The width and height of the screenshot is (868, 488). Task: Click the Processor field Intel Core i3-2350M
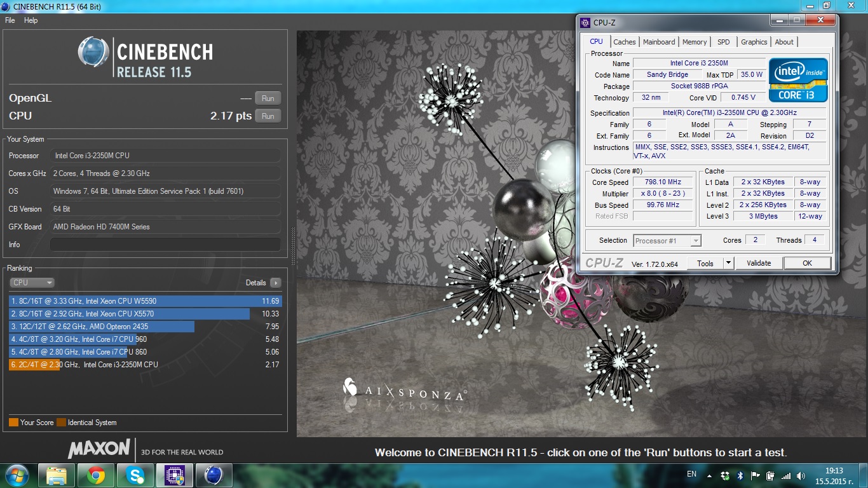[165, 156]
